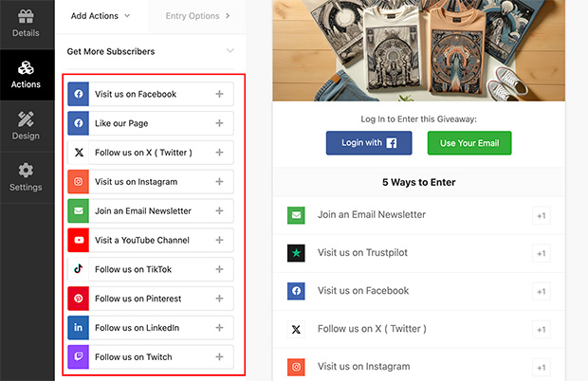Viewport: 588px width, 381px height.
Task: Add Visit a YouTube Channel action with its plus
Action: pyautogui.click(x=219, y=240)
